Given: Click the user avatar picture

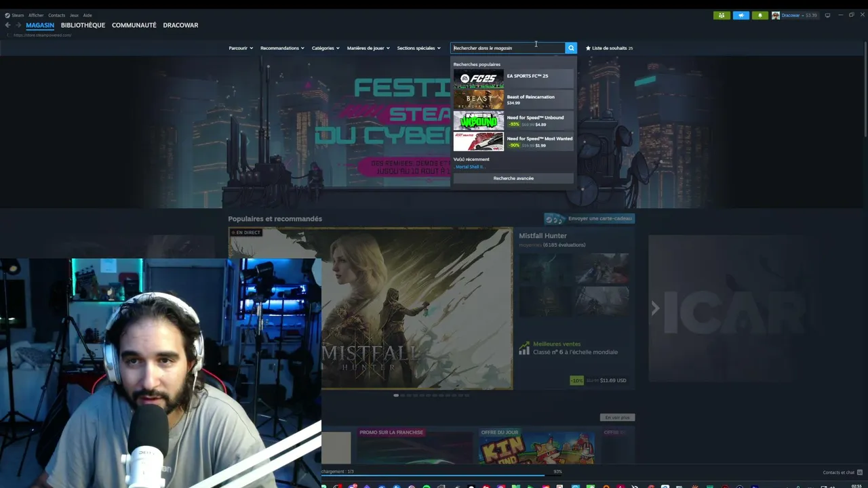Looking at the screenshot, I should (x=776, y=15).
